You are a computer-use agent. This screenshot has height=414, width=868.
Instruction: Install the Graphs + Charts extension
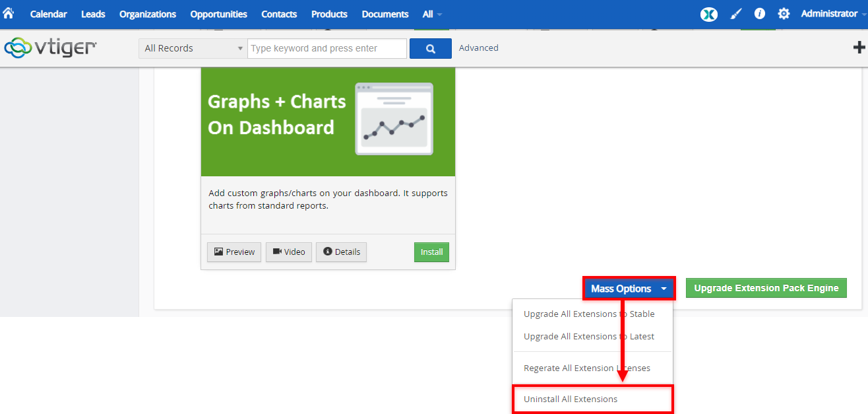tap(432, 252)
